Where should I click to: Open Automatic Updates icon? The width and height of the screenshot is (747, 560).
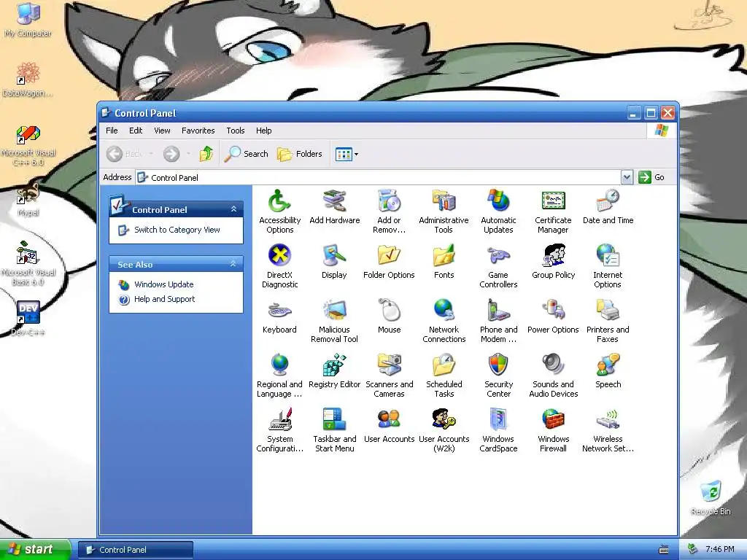tap(498, 201)
